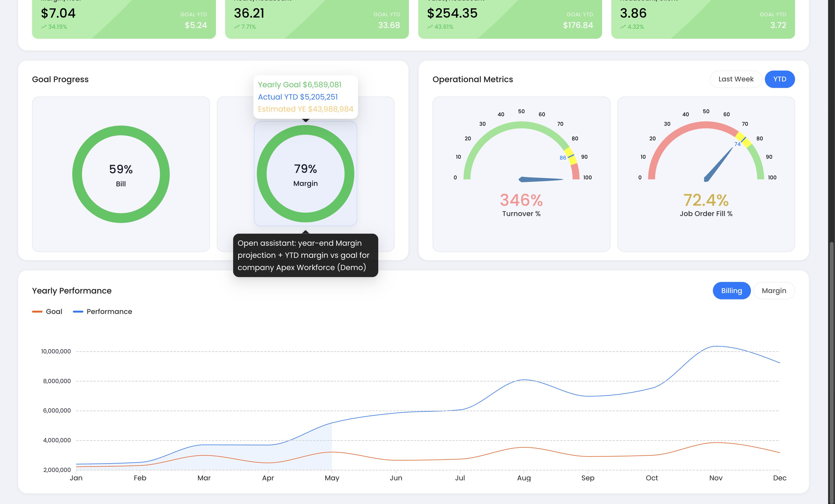Screen dimensions: 835x504
Task: Click the 7.71% trend arrow icon
Action: click(237, 27)
